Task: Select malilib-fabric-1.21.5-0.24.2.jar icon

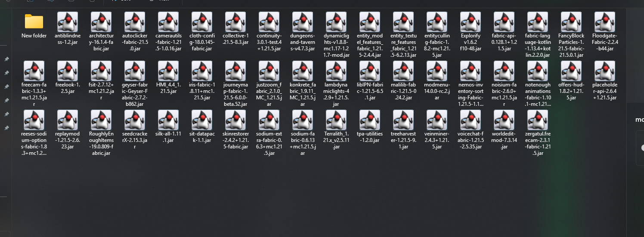Action: 403,71
